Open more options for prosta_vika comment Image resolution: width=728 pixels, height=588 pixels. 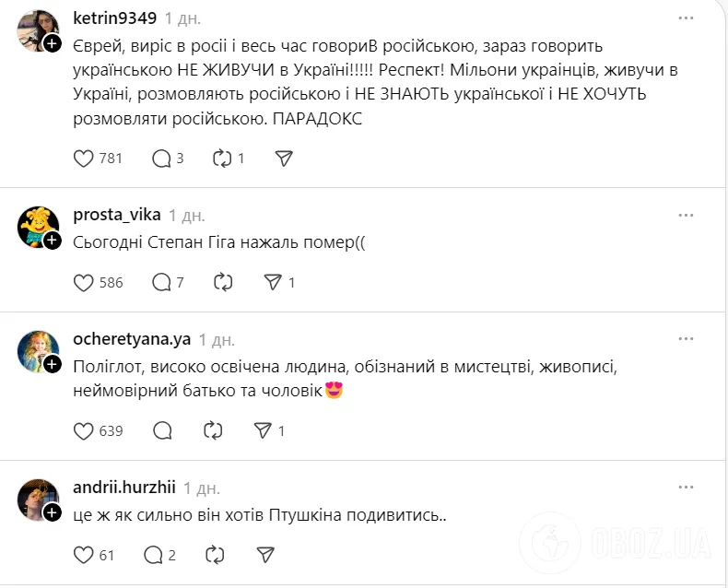[686, 214]
